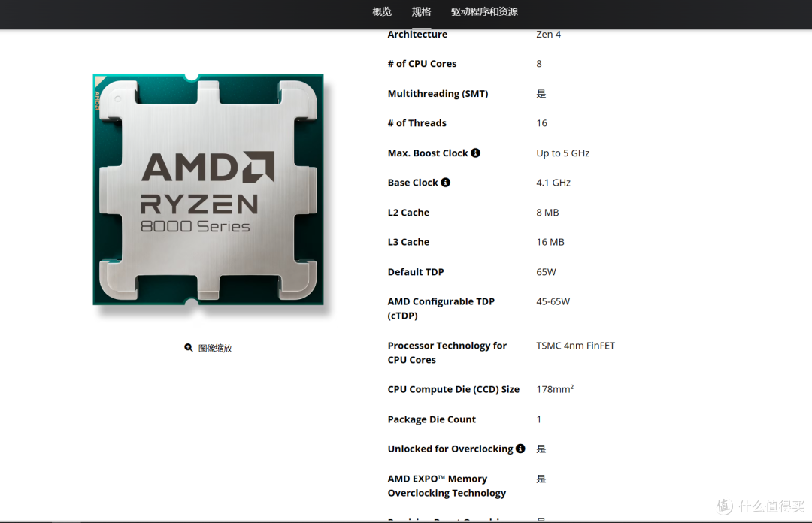Click CPU Compute Die (CCD) Size label
812x523 pixels.
(x=453, y=389)
